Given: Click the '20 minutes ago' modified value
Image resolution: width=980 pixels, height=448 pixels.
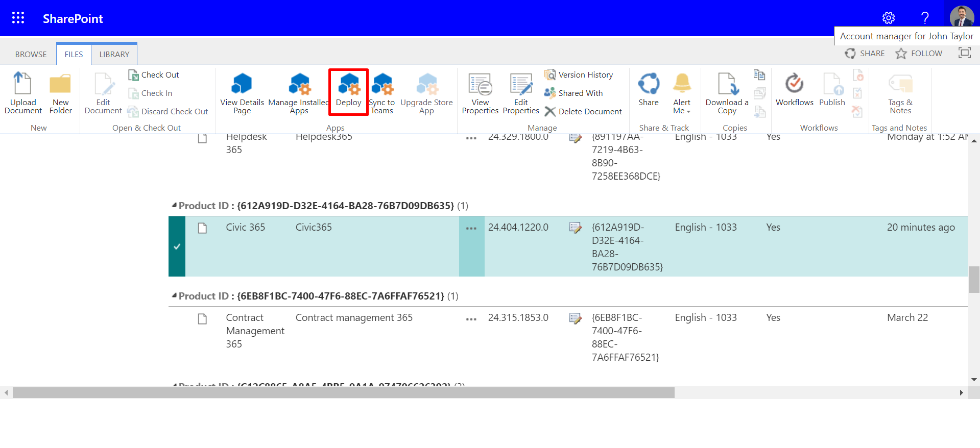Looking at the screenshot, I should click(x=921, y=227).
